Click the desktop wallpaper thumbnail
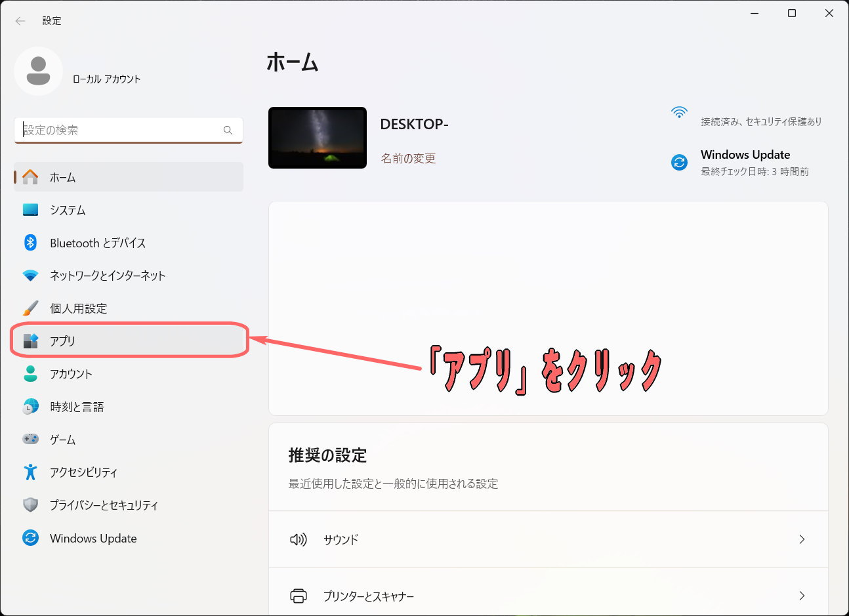The image size is (849, 616). (x=318, y=138)
